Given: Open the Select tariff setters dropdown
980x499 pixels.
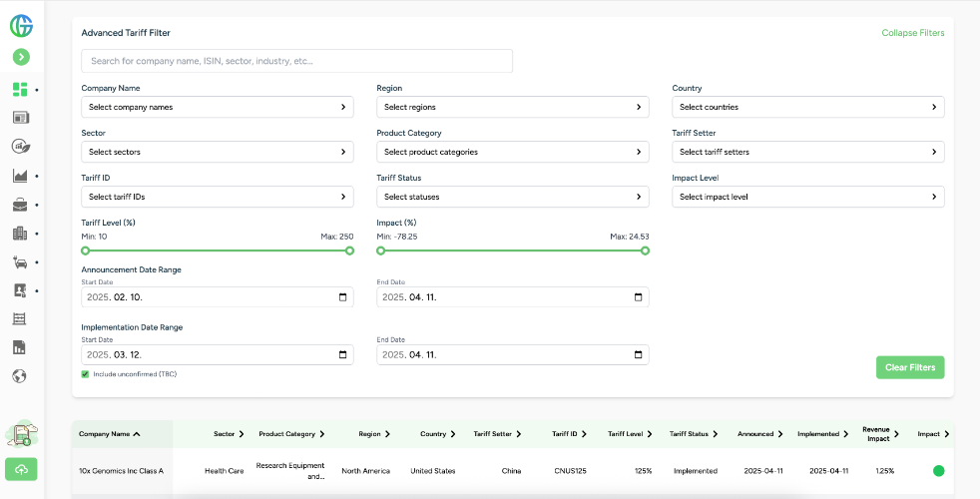Looking at the screenshot, I should pyautogui.click(x=807, y=152).
